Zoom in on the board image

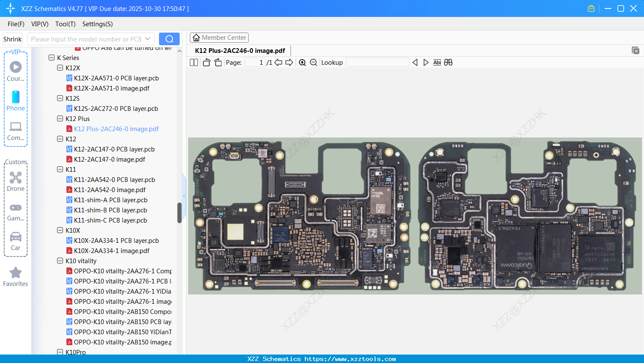pyautogui.click(x=302, y=62)
